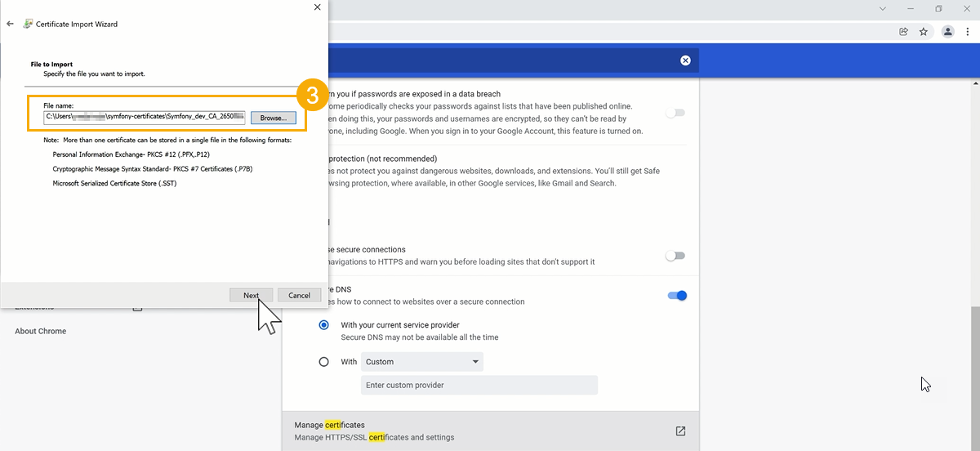Screen dimensions: 980x451
Task: Open Chrome's three-dot menu
Action: (968, 32)
